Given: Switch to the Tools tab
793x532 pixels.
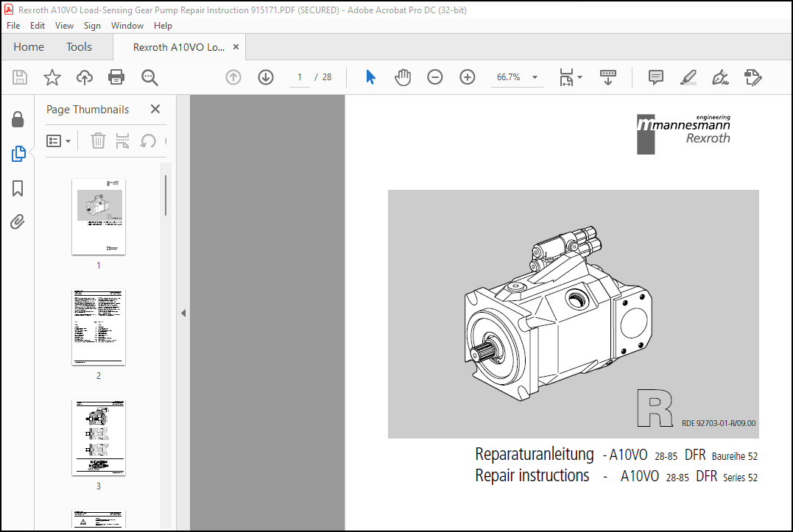Looking at the screenshot, I should [x=79, y=47].
